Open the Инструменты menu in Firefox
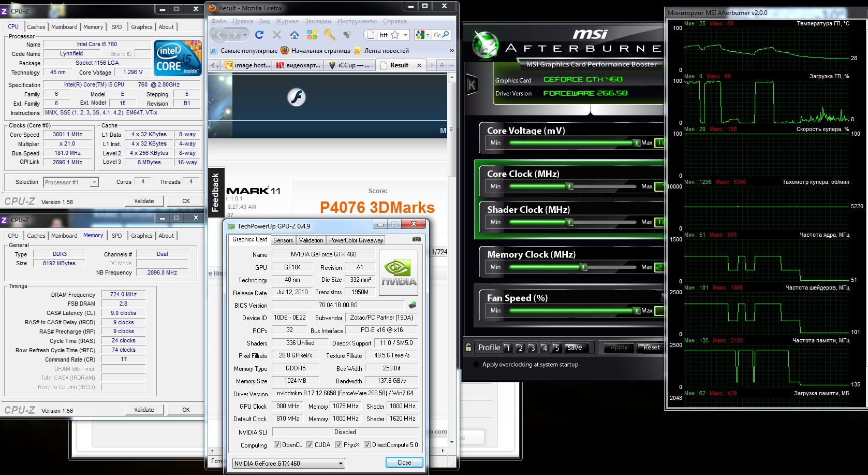The width and height of the screenshot is (868, 475). [357, 21]
